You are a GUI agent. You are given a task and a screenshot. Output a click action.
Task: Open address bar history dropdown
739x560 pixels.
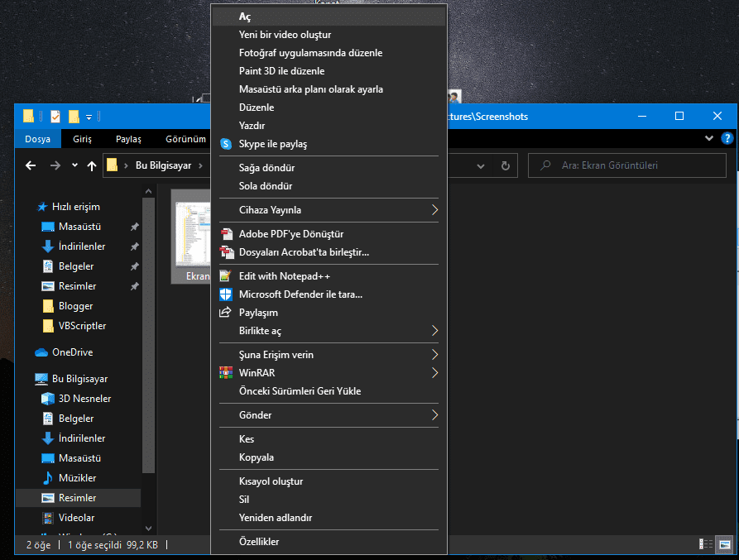click(481, 165)
